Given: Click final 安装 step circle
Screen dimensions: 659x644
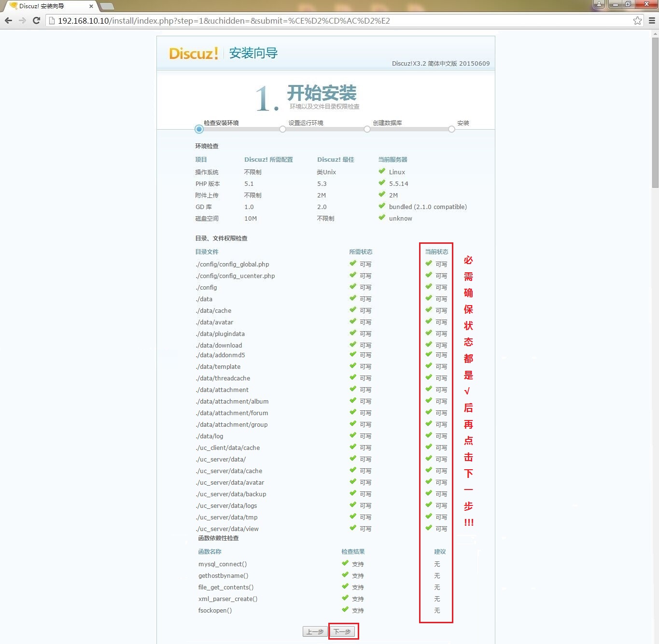Looking at the screenshot, I should (x=451, y=129).
